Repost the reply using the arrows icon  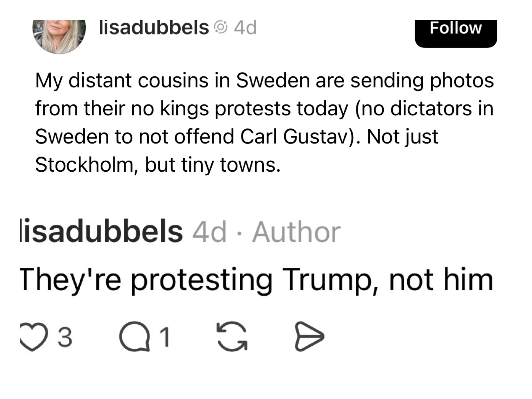(232, 337)
